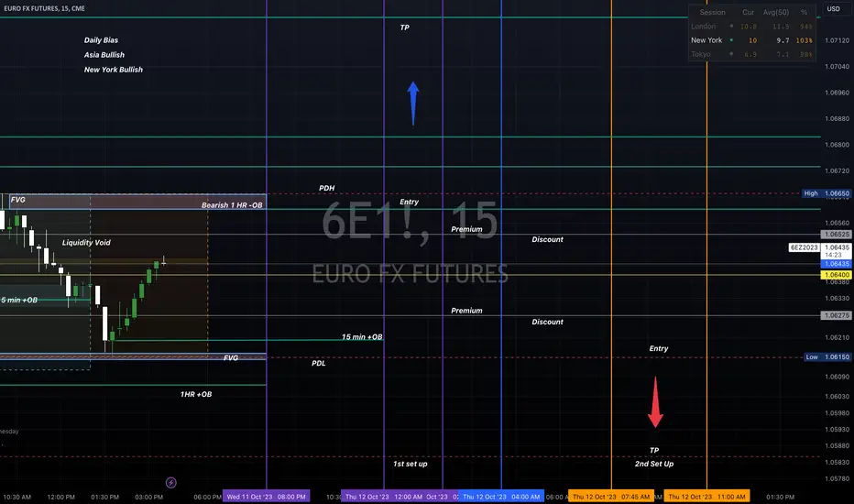This screenshot has height=504, width=854.
Task: Select the New York Bullish text label
Action: [x=114, y=70]
